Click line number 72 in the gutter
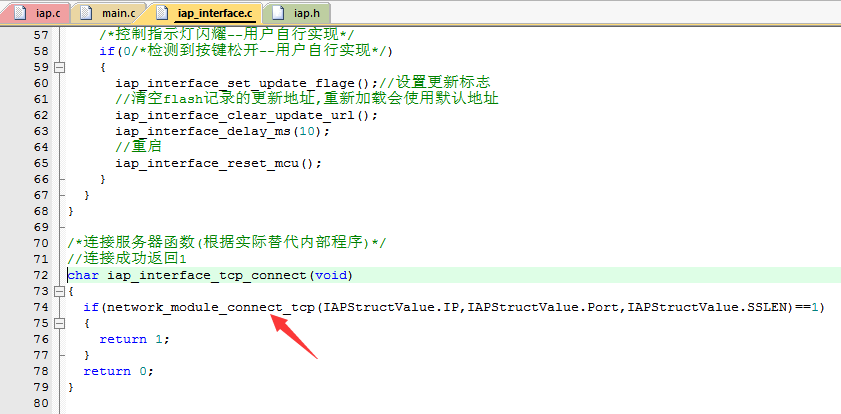841x414 pixels. click(41, 275)
